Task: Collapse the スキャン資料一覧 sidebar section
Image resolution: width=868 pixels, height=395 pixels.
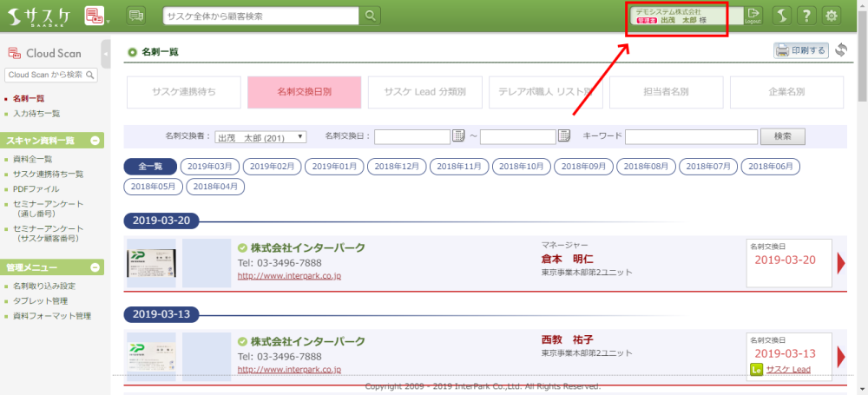Action: 95,141
